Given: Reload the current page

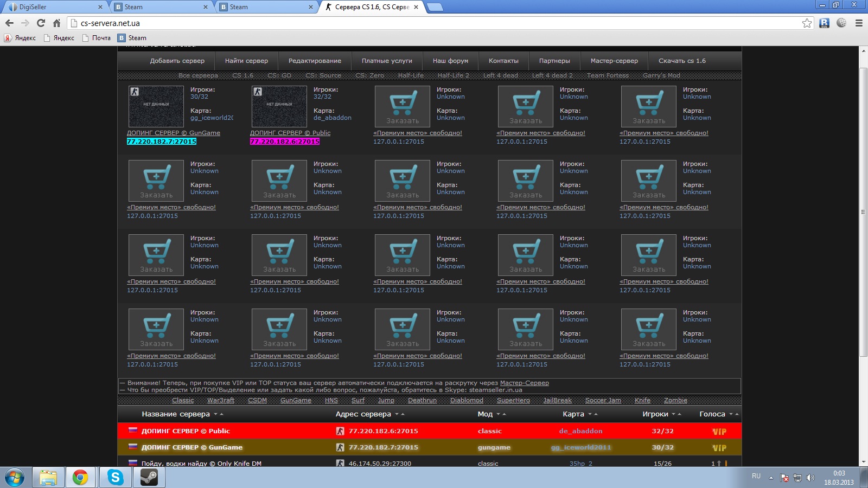Looking at the screenshot, I should (41, 23).
